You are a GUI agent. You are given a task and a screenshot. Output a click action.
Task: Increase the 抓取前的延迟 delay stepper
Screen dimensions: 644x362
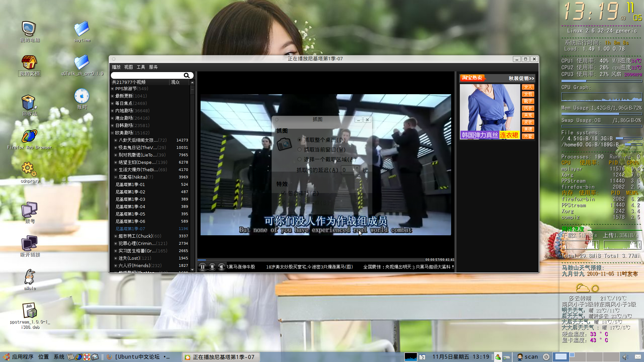point(357,168)
